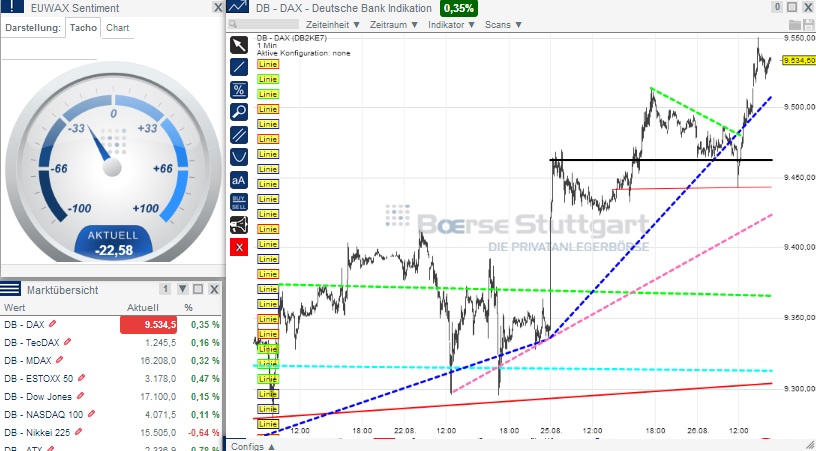This screenshot has height=451, width=816.
Task: Click the 0 badge in chart window header
Action: 777,7
